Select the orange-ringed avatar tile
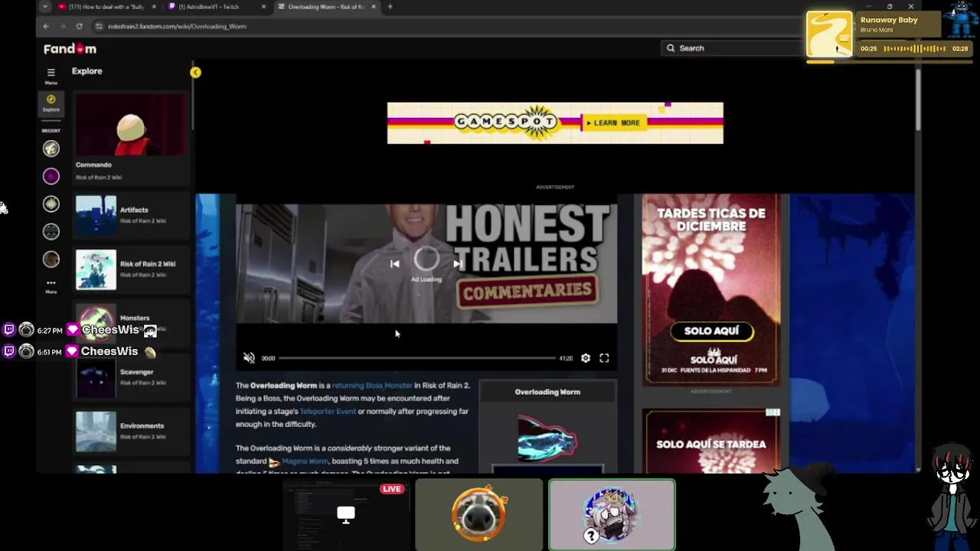The image size is (980, 551). point(479,514)
